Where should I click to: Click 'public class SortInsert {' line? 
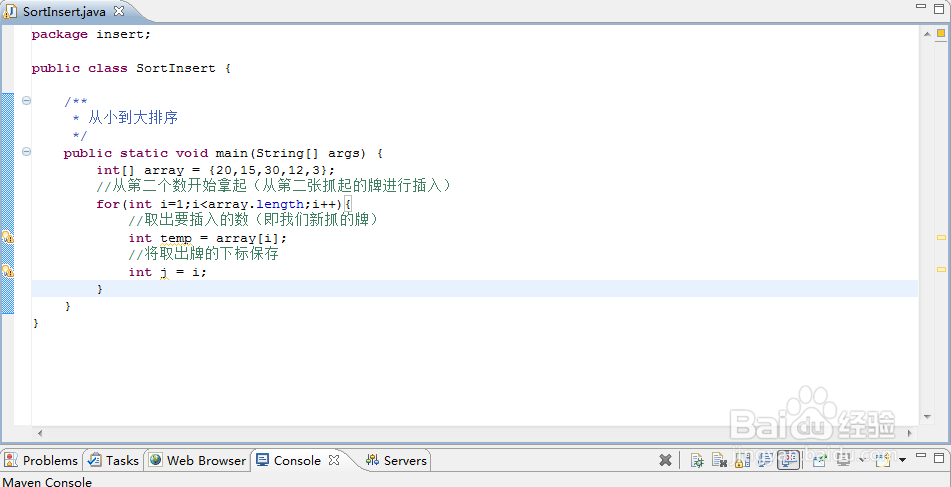click(x=131, y=68)
